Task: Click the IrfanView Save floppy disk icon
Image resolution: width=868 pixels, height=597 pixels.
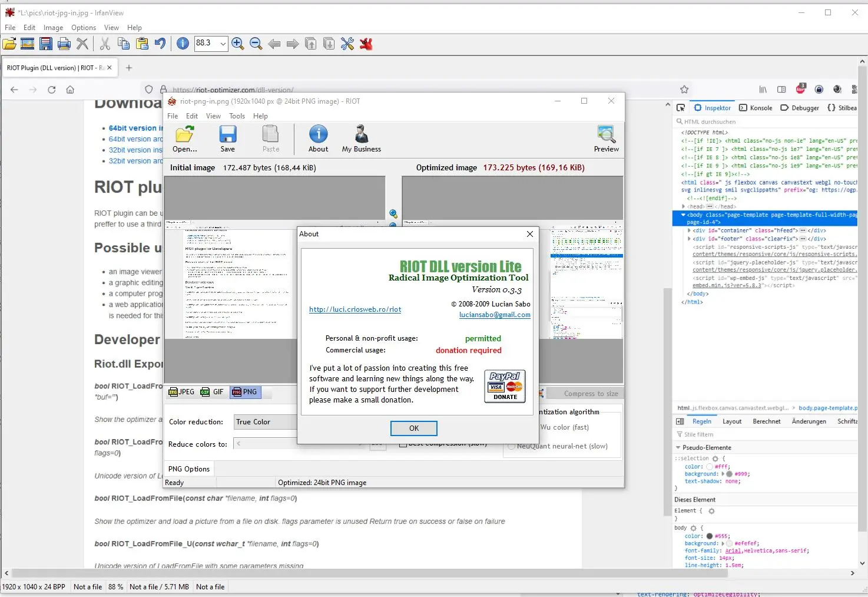Action: (x=46, y=44)
